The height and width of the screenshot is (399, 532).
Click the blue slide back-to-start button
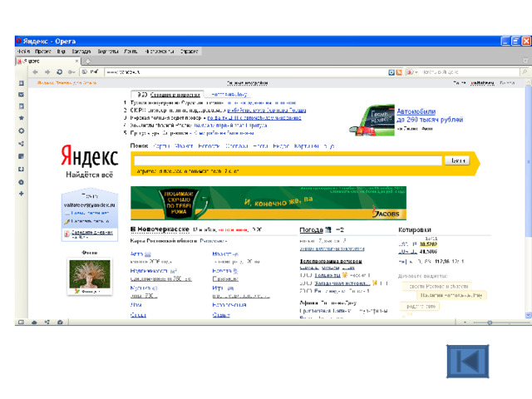467,362
